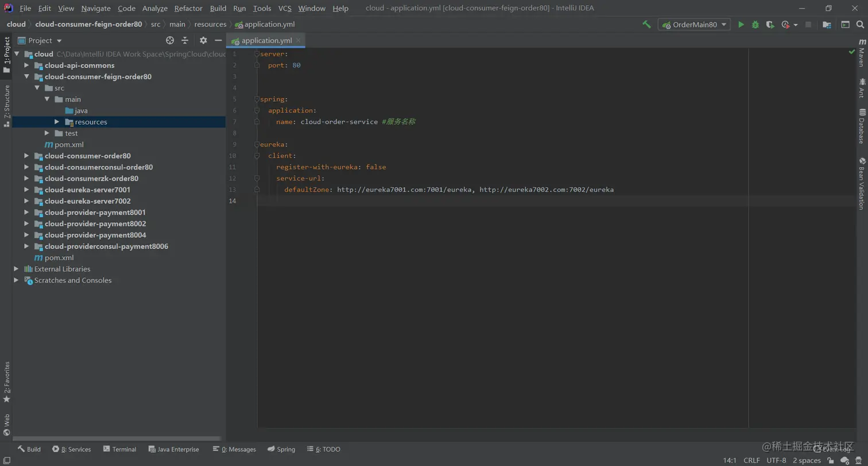Collapse the src folder arrow
The height and width of the screenshot is (466, 868).
pos(37,88)
